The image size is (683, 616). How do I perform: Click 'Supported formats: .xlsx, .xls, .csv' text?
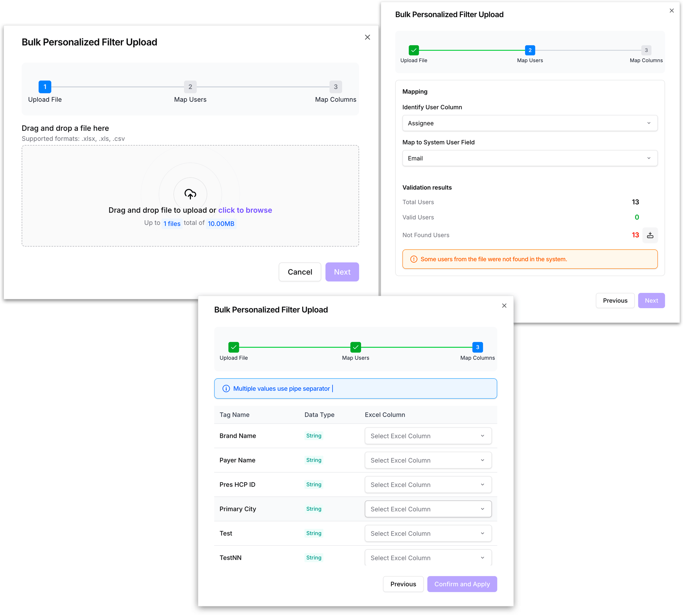pos(73,139)
